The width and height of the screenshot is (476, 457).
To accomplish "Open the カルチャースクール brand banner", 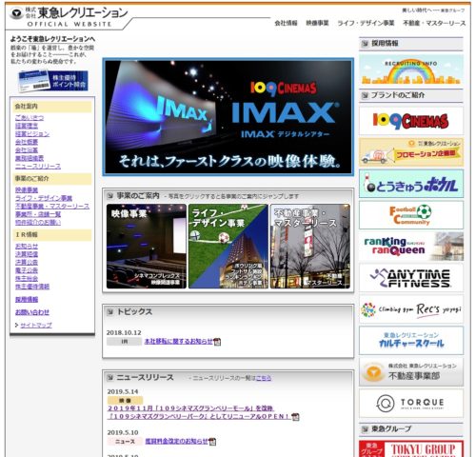I will coord(411,340).
